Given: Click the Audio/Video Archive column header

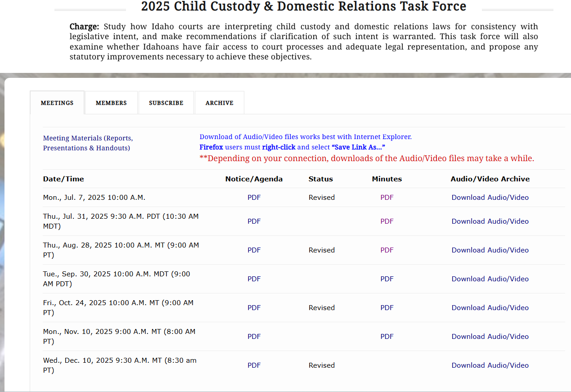Looking at the screenshot, I should tap(490, 179).
